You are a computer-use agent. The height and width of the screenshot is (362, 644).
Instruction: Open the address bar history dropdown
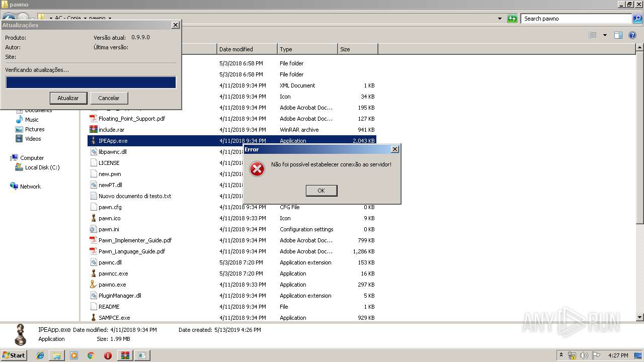(x=500, y=19)
